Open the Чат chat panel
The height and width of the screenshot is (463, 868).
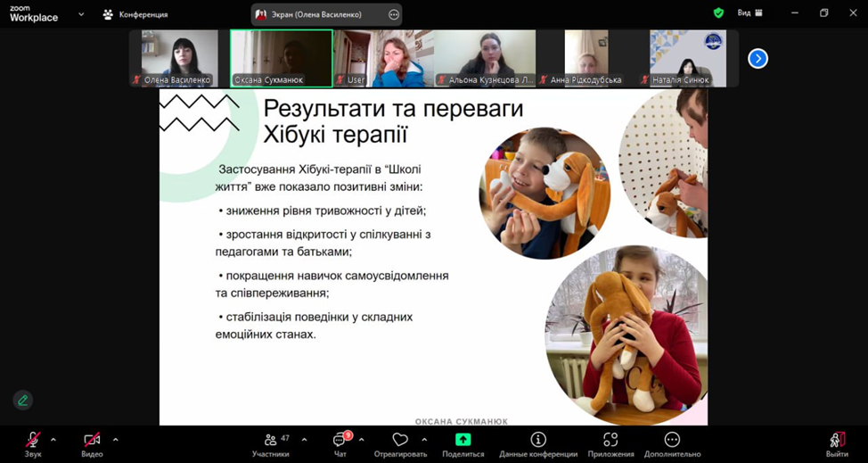[x=340, y=445]
